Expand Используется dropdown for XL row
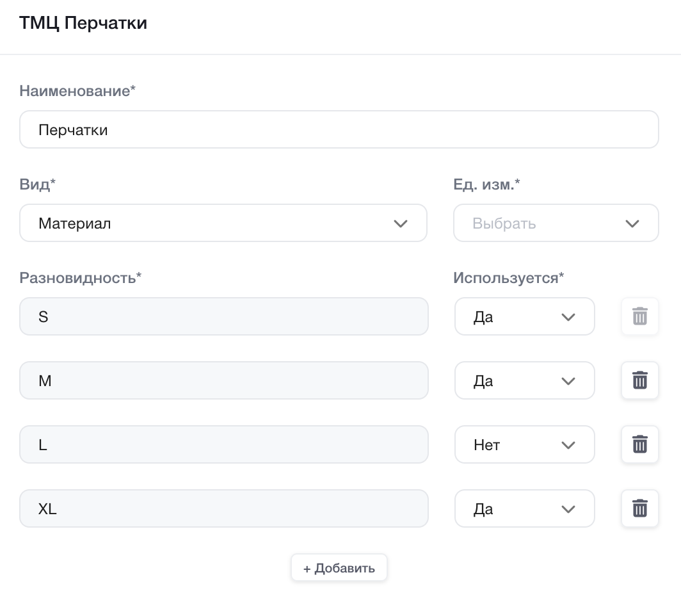The image size is (681, 616). 524,508
